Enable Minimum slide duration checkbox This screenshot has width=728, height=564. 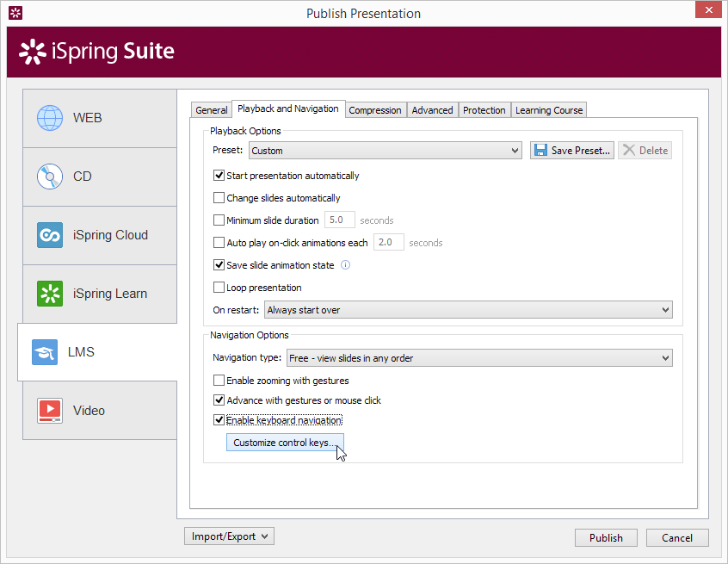pyautogui.click(x=219, y=220)
